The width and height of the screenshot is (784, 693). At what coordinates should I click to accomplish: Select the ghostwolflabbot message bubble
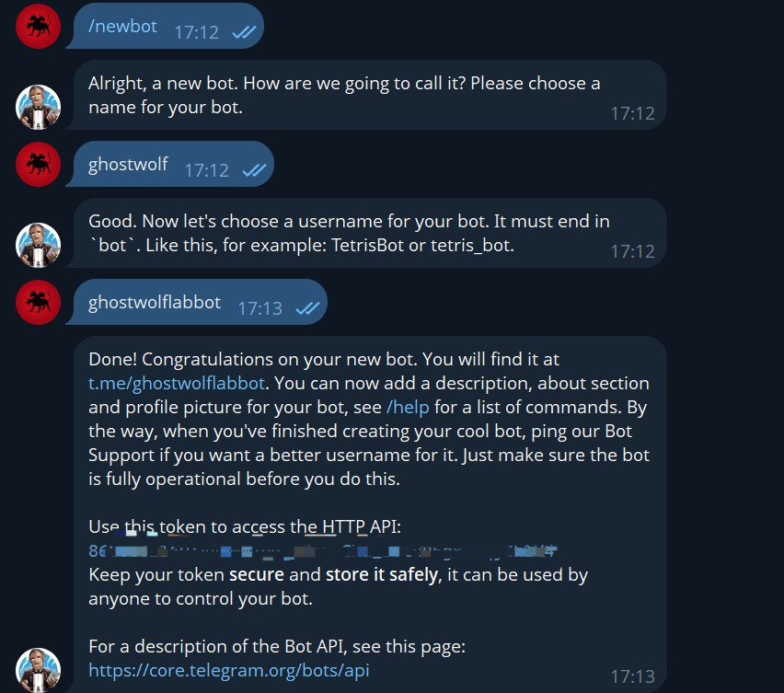197,302
